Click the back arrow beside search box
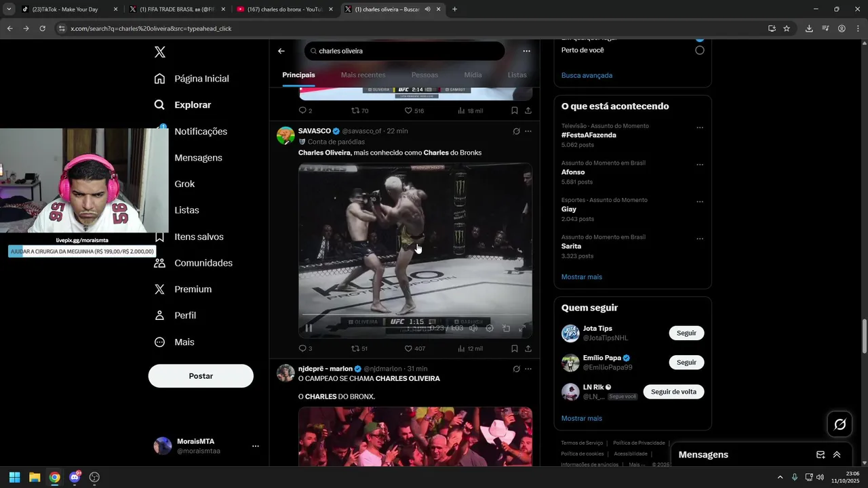Image resolution: width=868 pixels, height=488 pixels. click(281, 51)
